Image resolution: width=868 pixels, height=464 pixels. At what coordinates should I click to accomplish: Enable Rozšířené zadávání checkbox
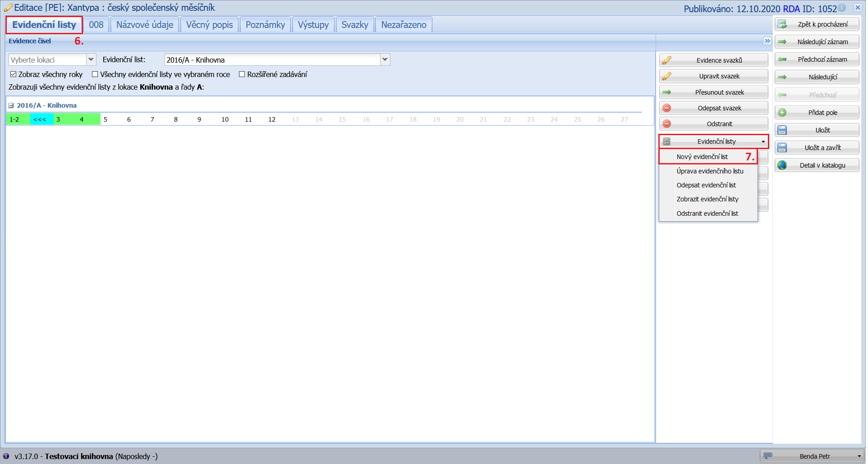(242, 74)
